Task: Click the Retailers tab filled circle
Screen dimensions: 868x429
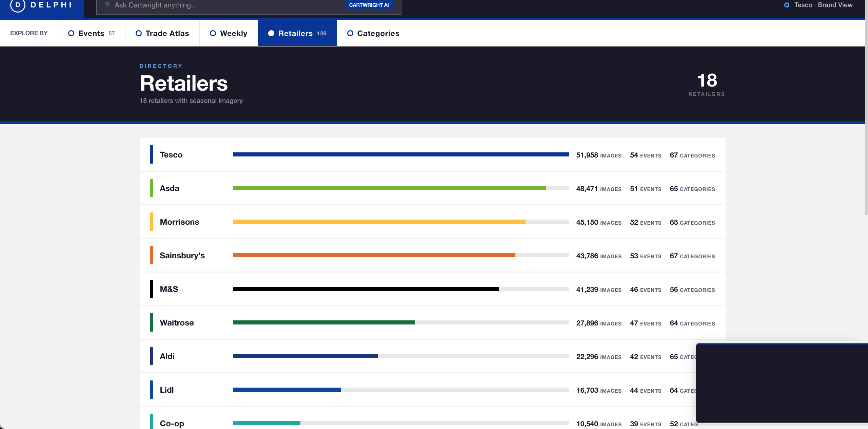Action: pos(271,33)
